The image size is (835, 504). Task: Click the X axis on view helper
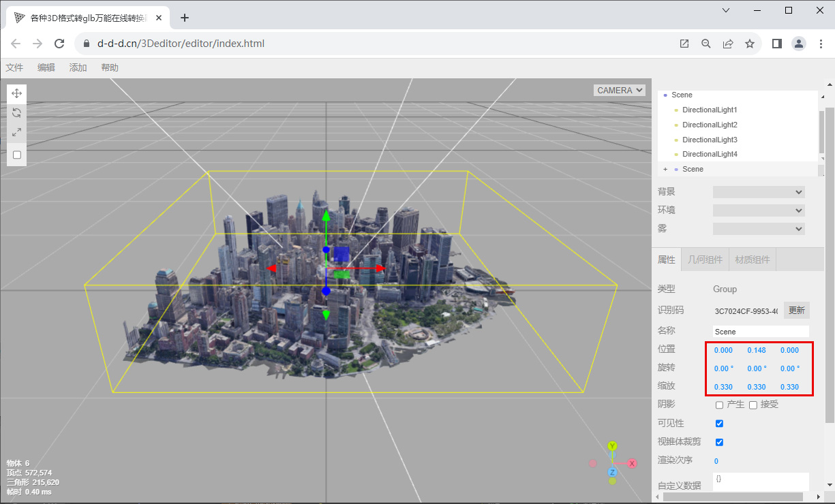(x=632, y=463)
